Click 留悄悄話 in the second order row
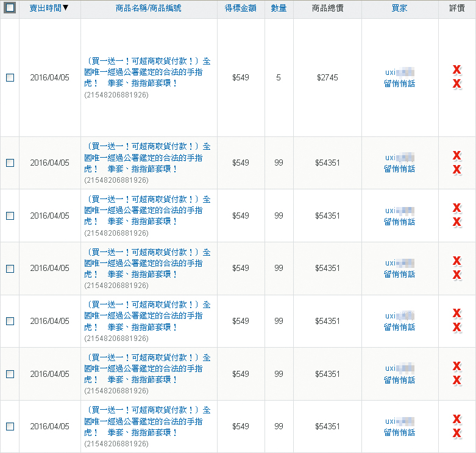 399,169
